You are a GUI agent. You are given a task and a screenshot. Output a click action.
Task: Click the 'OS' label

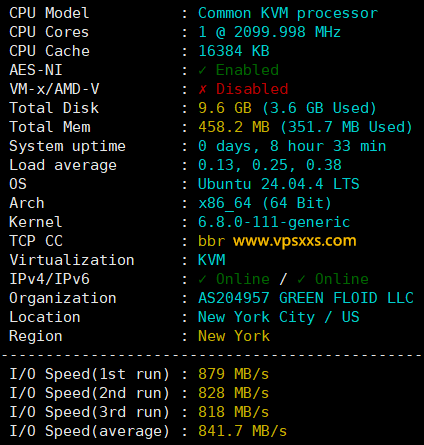coord(18,184)
